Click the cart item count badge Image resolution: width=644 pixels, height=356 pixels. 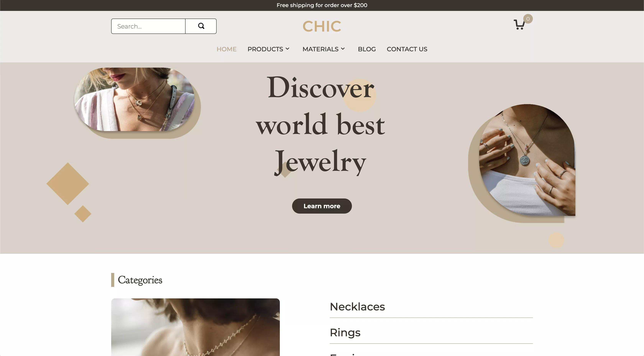pyautogui.click(x=528, y=19)
